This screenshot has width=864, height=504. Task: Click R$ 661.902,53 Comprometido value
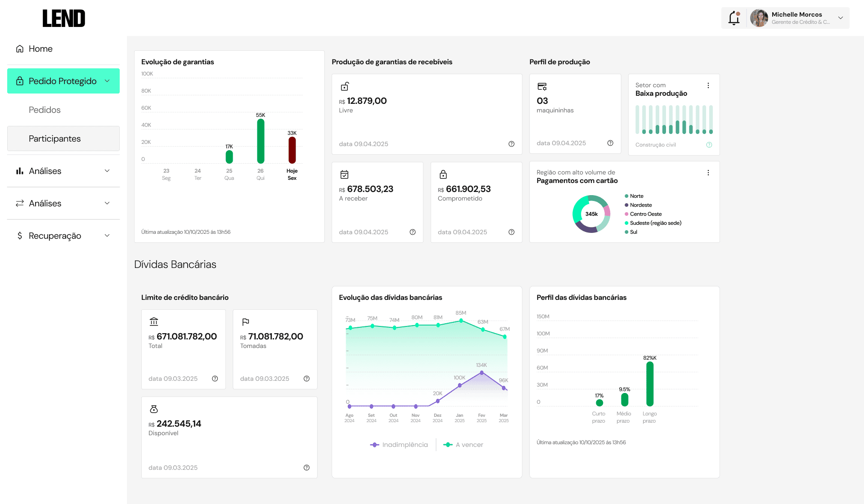(x=464, y=189)
